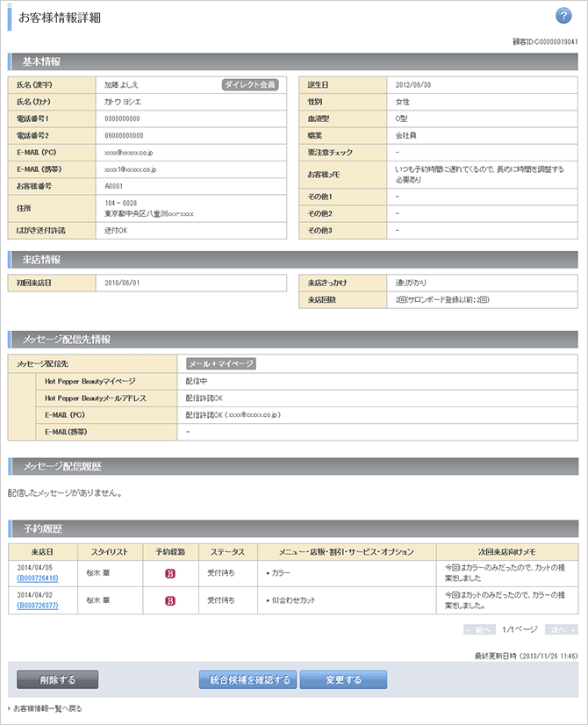The height and width of the screenshot is (725, 588).
Task: Open reservation link B000726418
Action: tap(38, 579)
